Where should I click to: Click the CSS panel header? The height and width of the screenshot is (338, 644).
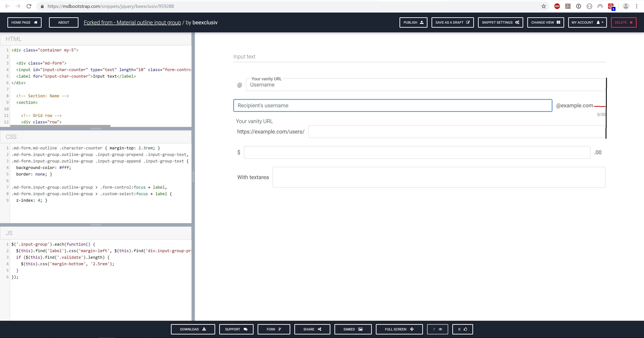click(x=96, y=137)
